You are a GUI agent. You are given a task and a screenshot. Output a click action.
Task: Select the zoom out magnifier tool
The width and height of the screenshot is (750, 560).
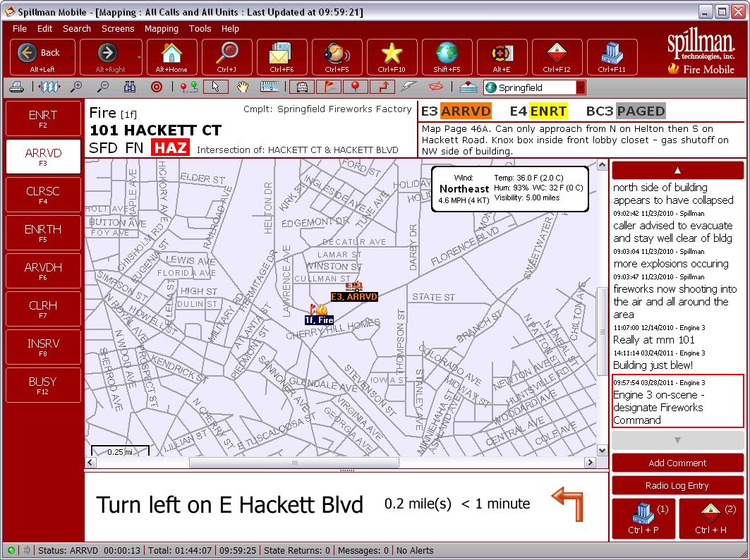tap(103, 87)
